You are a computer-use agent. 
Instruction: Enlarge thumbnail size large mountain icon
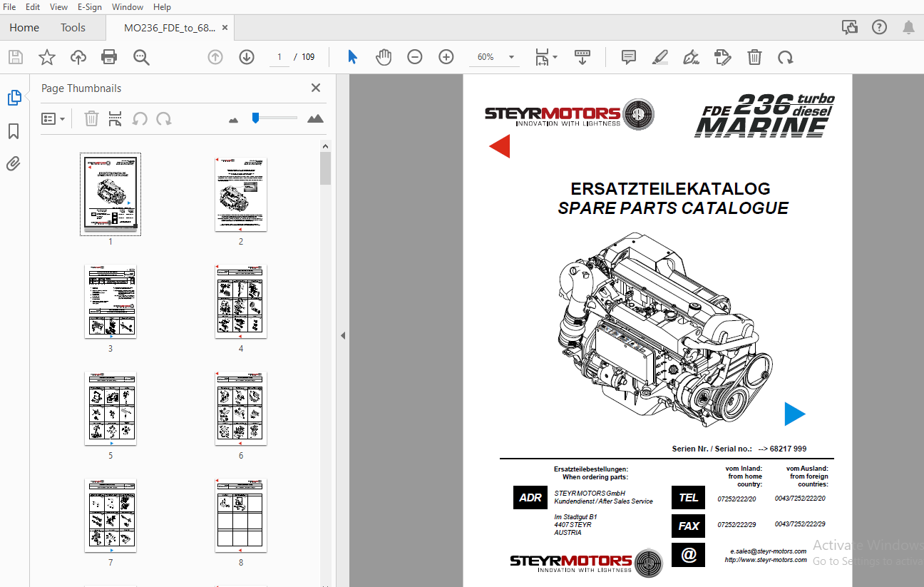pyautogui.click(x=315, y=118)
